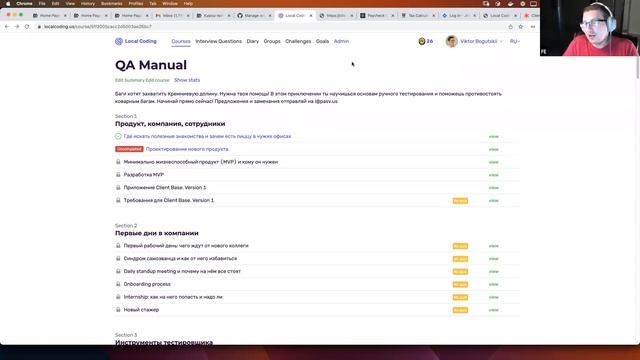This screenshot has width=640, height=360.
Task: Click the coin icon showing 26
Action: (x=422, y=41)
